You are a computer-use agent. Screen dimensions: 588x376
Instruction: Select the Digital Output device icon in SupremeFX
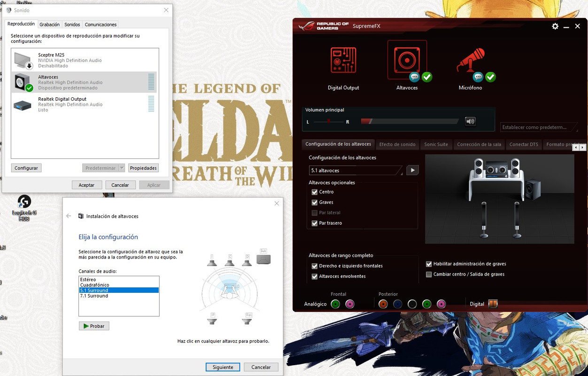(343, 60)
